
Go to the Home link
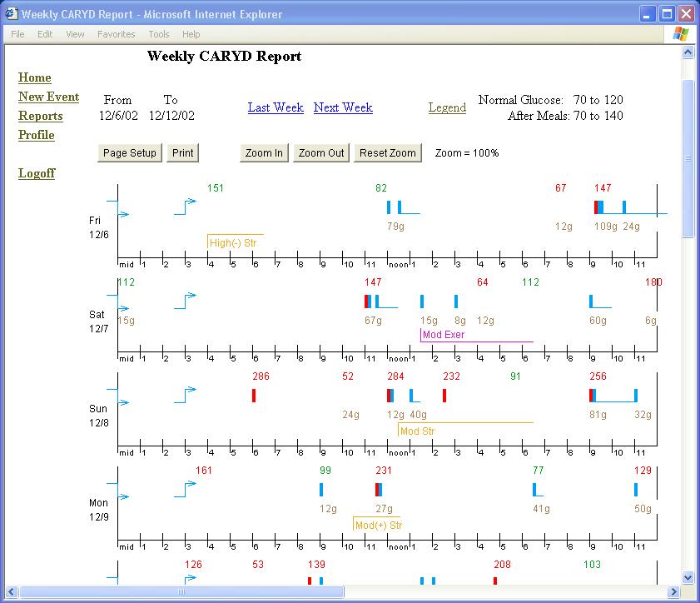pos(35,77)
